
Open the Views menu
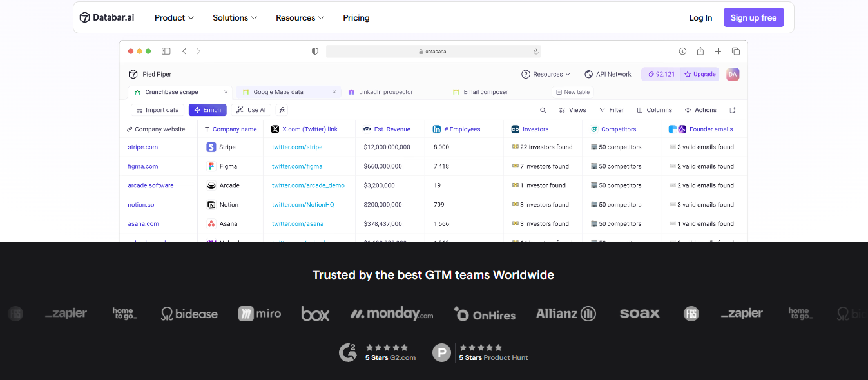click(572, 110)
